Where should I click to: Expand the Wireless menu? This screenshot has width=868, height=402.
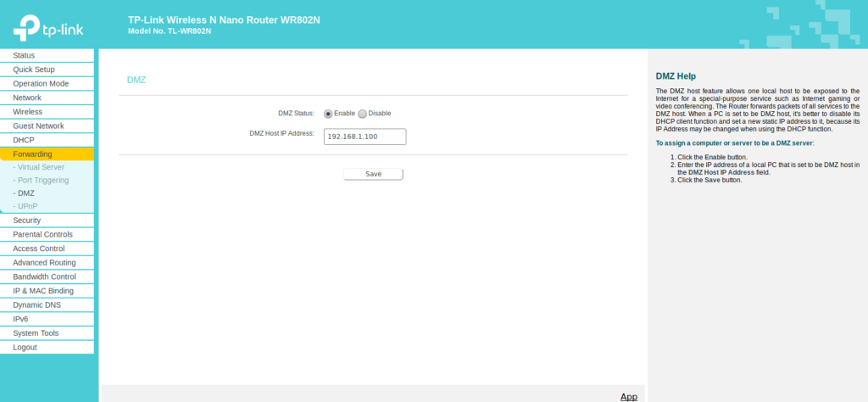27,112
